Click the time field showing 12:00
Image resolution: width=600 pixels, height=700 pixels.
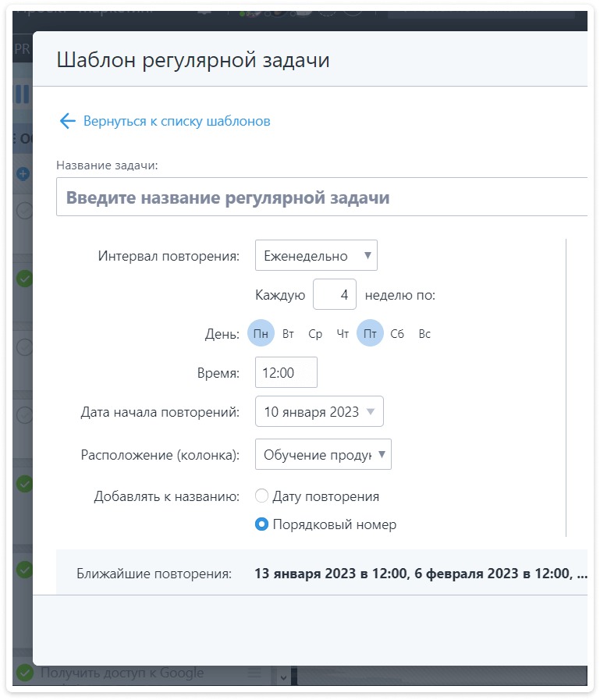pos(286,373)
